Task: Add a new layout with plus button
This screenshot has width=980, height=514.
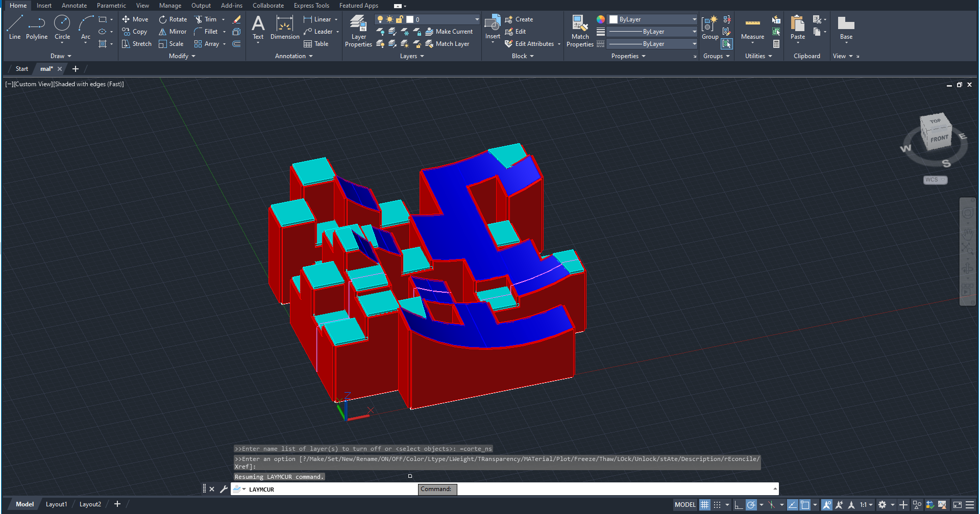Action: [117, 504]
